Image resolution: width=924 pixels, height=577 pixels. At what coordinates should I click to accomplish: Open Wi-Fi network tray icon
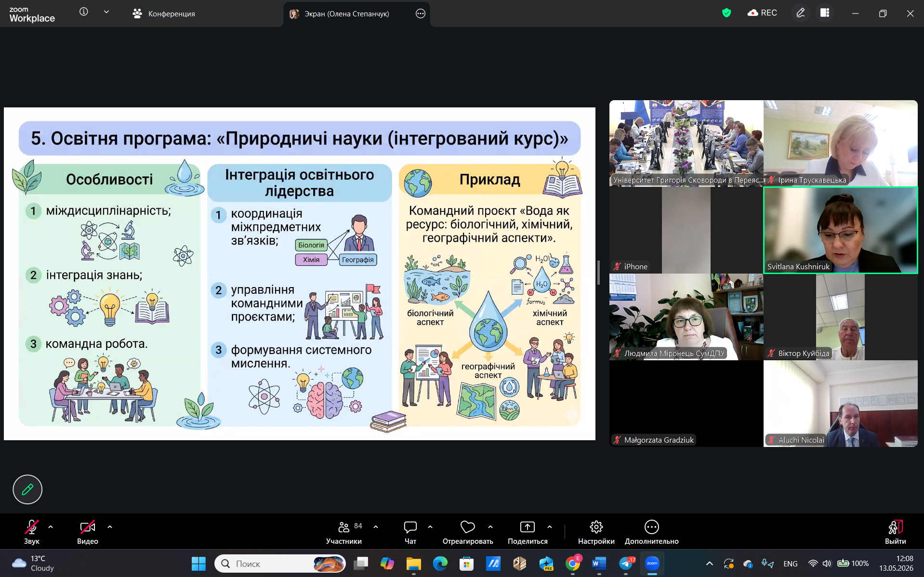813,564
